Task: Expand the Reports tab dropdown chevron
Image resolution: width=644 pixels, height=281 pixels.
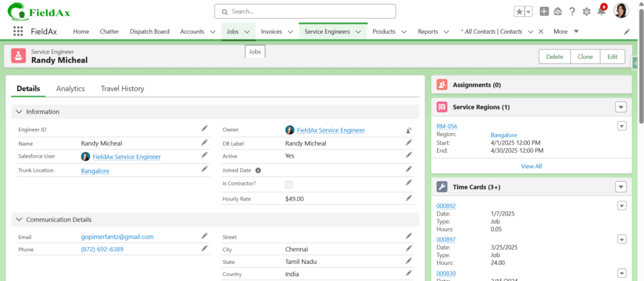Action: [446, 31]
